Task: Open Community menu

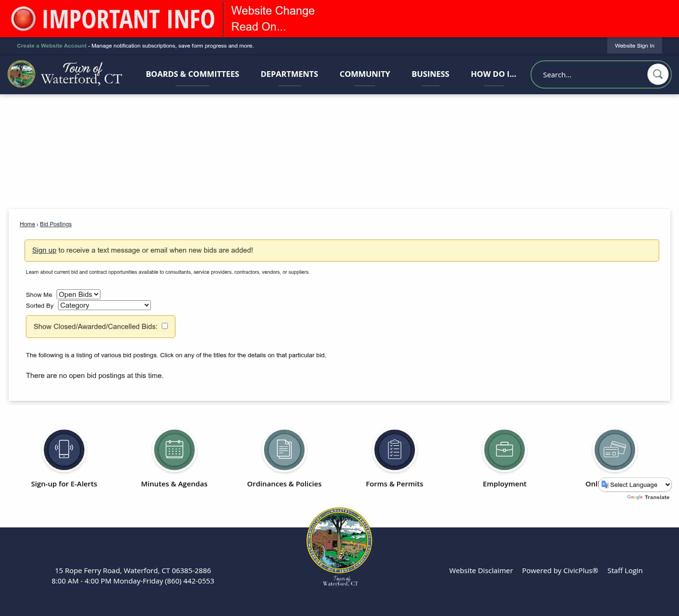Action: click(x=365, y=74)
